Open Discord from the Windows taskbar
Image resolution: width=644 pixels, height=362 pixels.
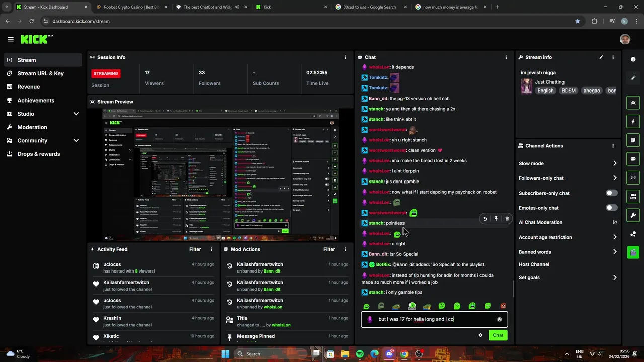click(389, 354)
